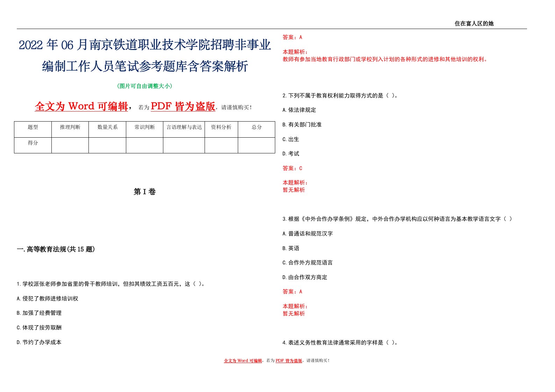
Task: Click the header text 住在富人区的她
Action: [x=474, y=23]
